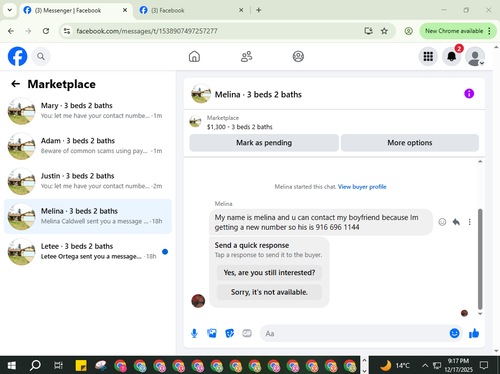This screenshot has width=500, height=374.
Task: Reload the current page
Action: click(46, 31)
